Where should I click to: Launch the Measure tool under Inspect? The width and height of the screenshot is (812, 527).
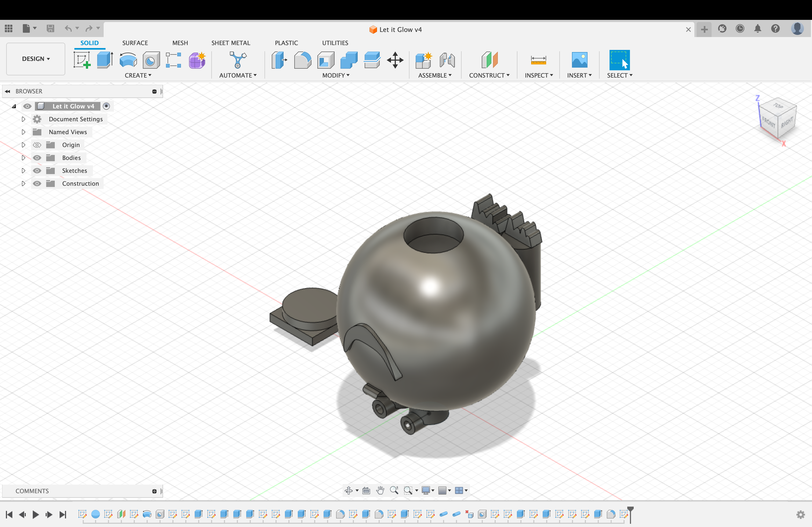tap(538, 60)
